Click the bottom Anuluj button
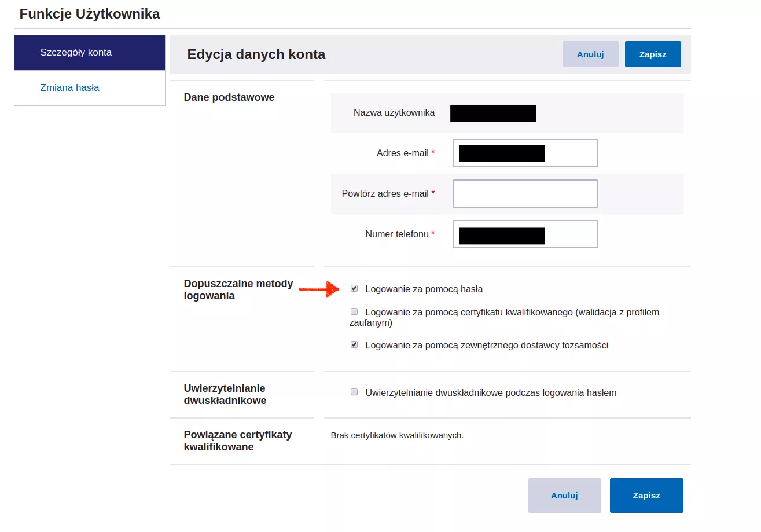Viewport: 761px width, 532px height. click(x=564, y=496)
